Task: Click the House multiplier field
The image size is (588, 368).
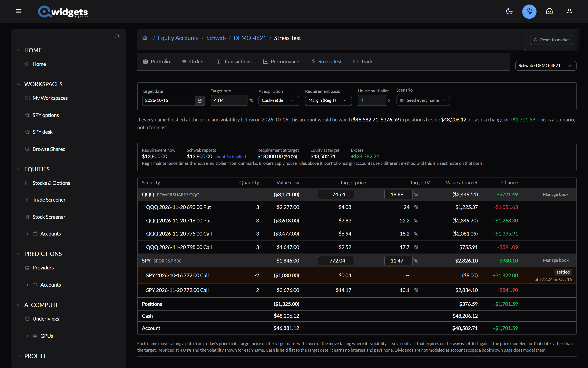Action: [x=372, y=101]
